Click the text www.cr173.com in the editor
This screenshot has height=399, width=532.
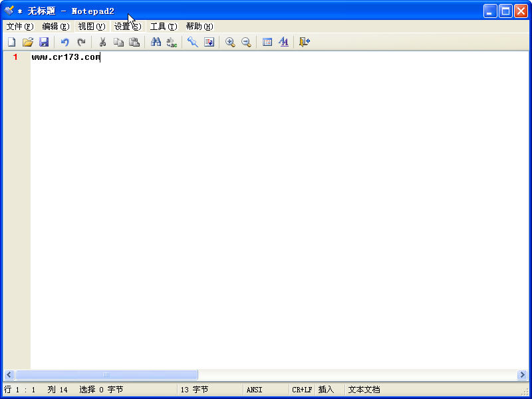coord(66,57)
